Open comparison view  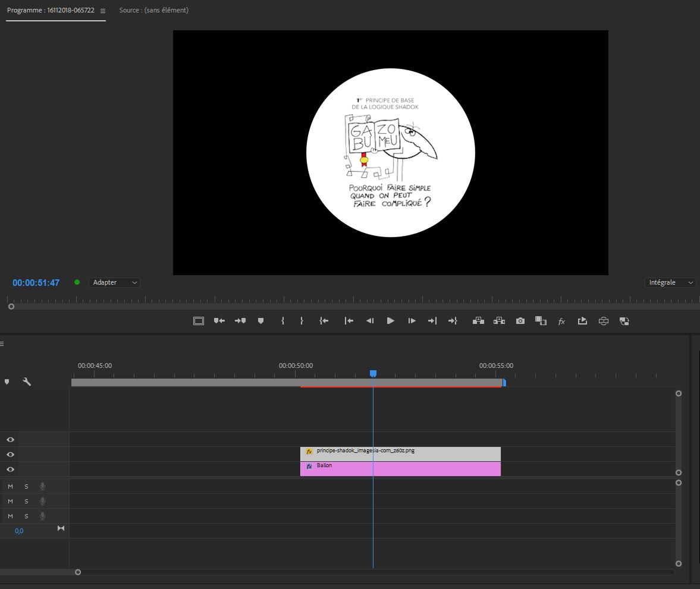(541, 321)
